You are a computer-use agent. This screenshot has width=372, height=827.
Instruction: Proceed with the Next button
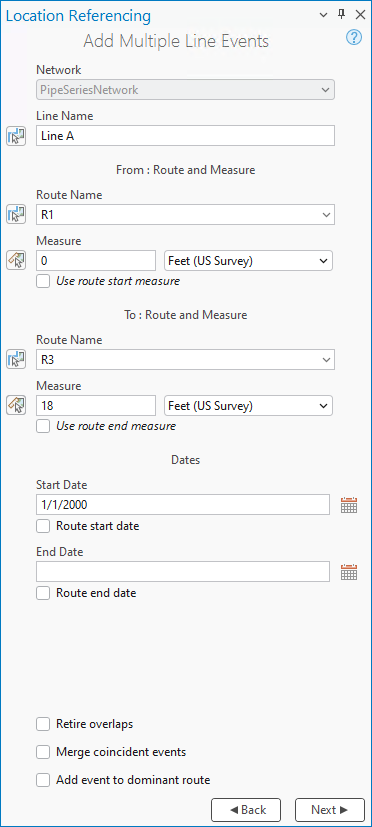330,810
